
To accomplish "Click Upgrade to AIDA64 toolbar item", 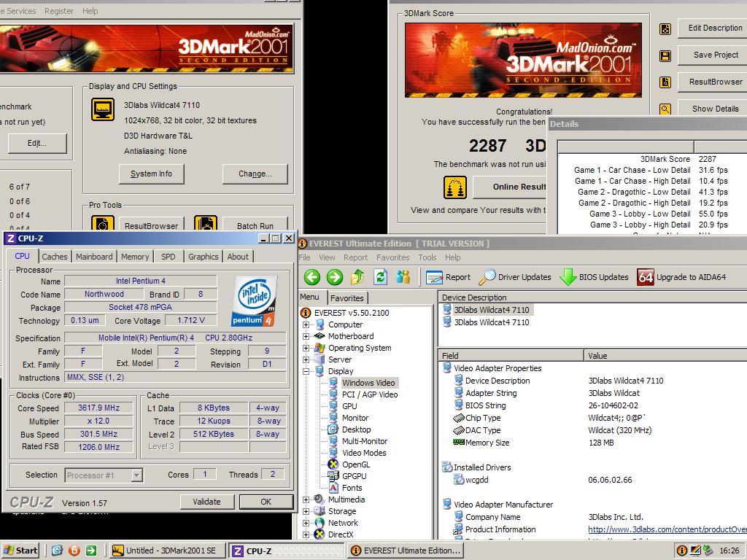I will click(x=682, y=277).
